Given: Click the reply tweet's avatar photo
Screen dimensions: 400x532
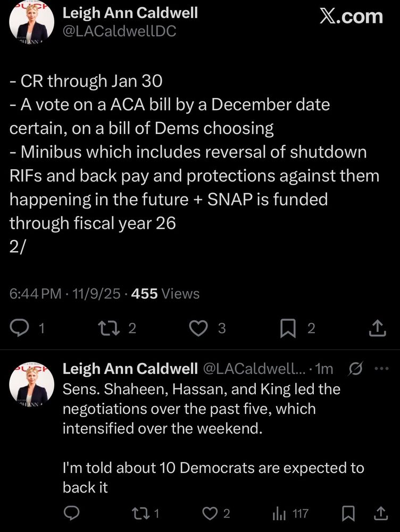Looking at the screenshot, I should 30,385.
